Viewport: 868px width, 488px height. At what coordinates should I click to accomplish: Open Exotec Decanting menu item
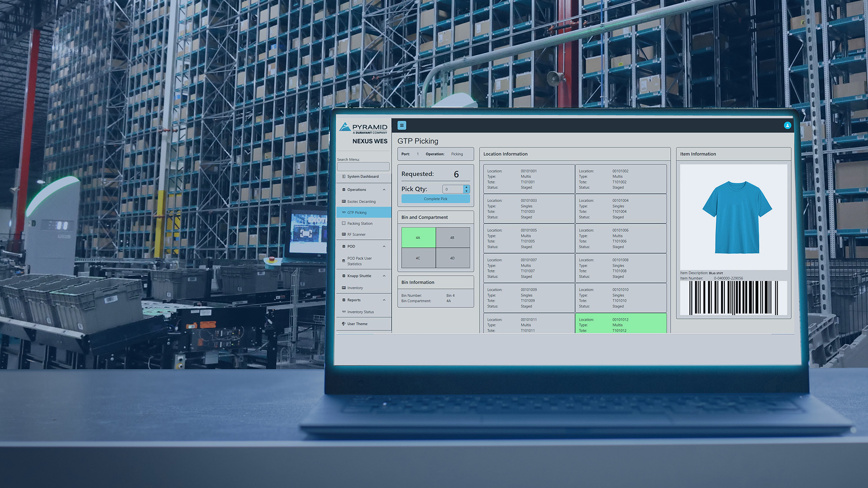(364, 201)
